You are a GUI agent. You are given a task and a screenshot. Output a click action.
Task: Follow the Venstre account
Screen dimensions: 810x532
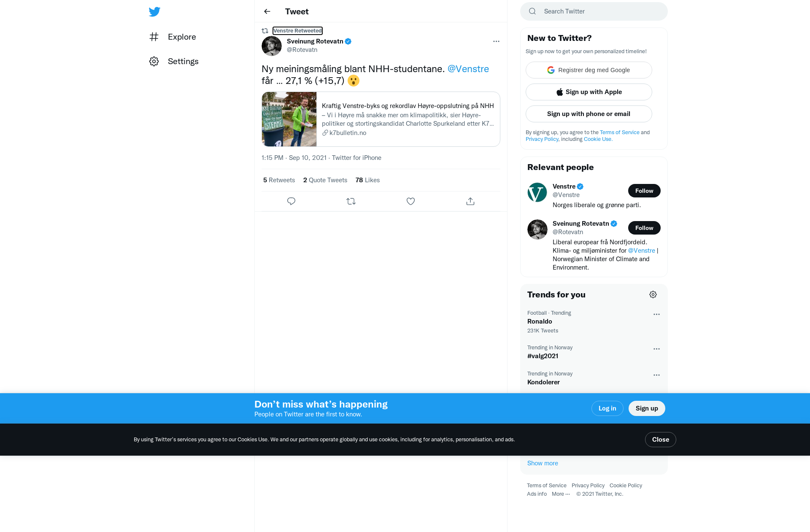[x=644, y=191]
